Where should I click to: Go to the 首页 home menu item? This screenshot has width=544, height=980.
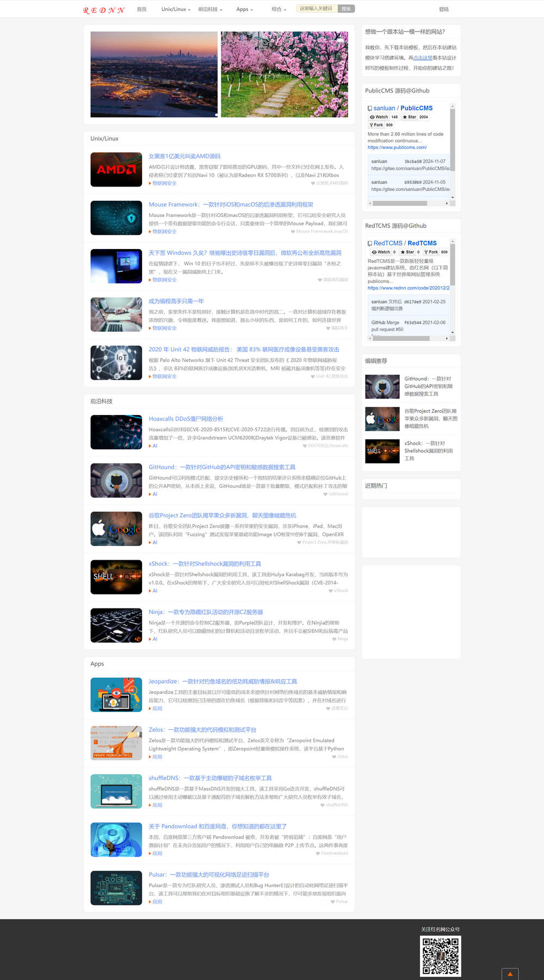[141, 9]
